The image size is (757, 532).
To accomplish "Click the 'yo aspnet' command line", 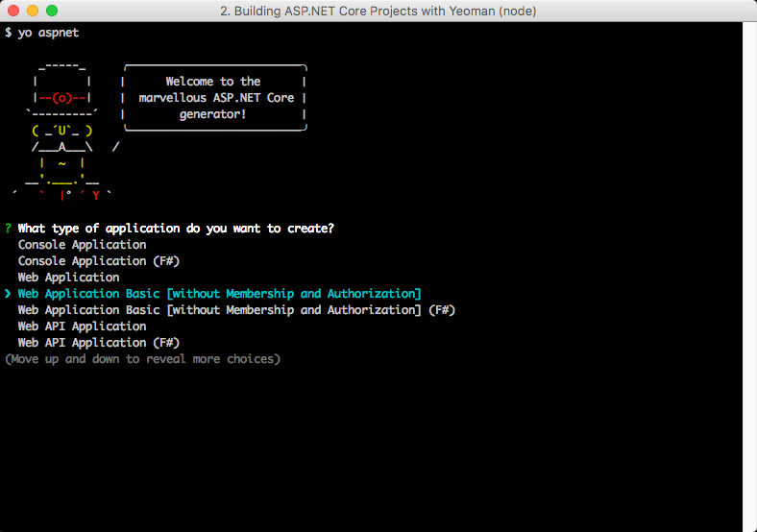I will pyautogui.click(x=42, y=33).
